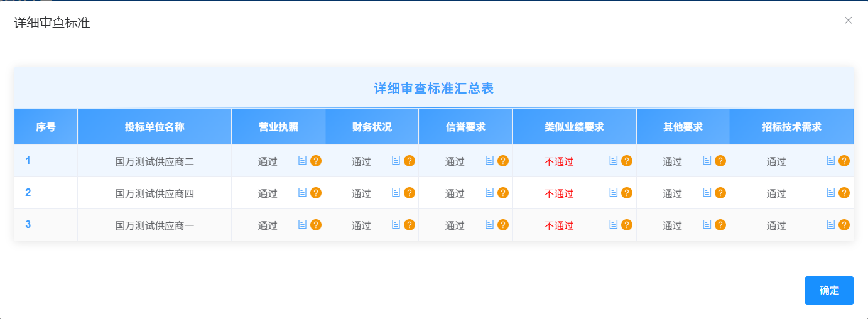Close the 详细审查标准 dialog

[x=849, y=20]
